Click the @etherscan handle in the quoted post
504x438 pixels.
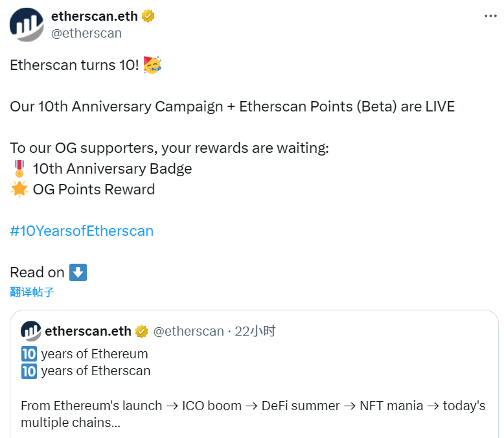189,332
